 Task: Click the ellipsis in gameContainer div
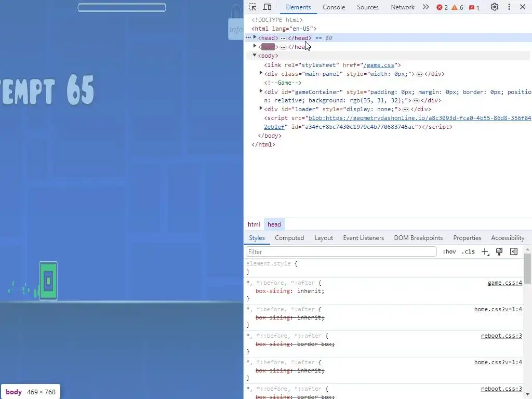(x=416, y=100)
